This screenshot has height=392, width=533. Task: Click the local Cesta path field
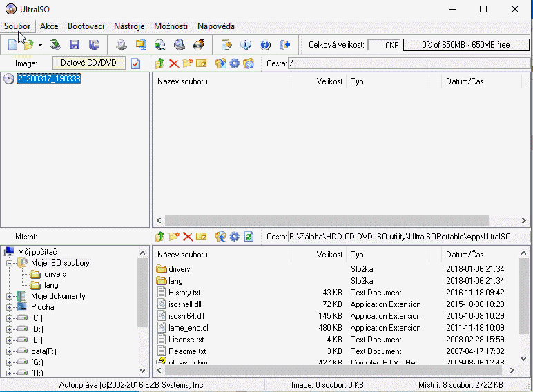(409, 237)
